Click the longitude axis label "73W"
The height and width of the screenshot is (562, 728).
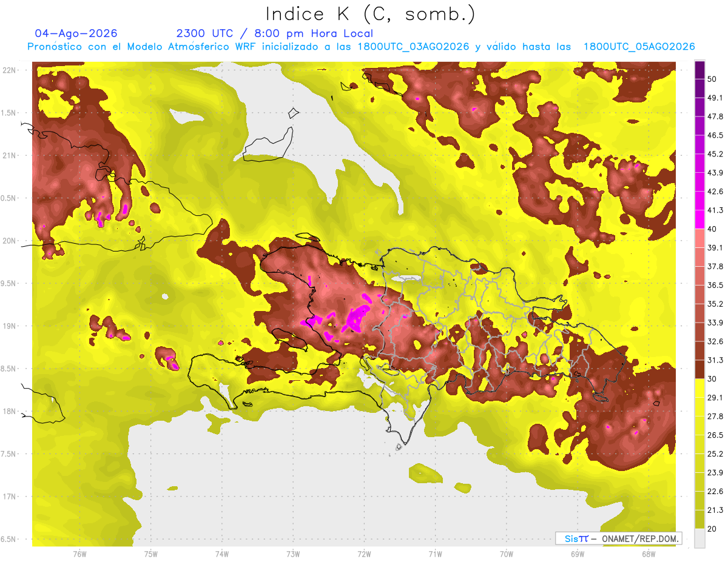(x=292, y=554)
